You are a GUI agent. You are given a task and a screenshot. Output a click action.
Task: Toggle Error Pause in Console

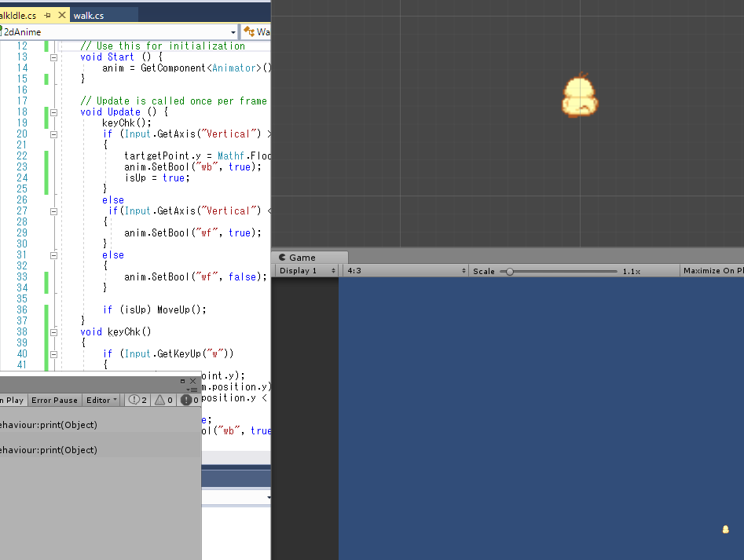(54, 401)
